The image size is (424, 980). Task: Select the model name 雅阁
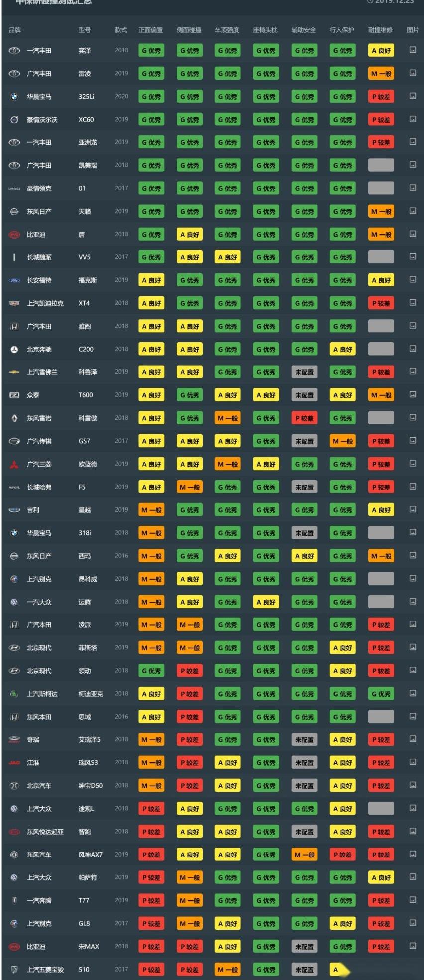[86, 326]
